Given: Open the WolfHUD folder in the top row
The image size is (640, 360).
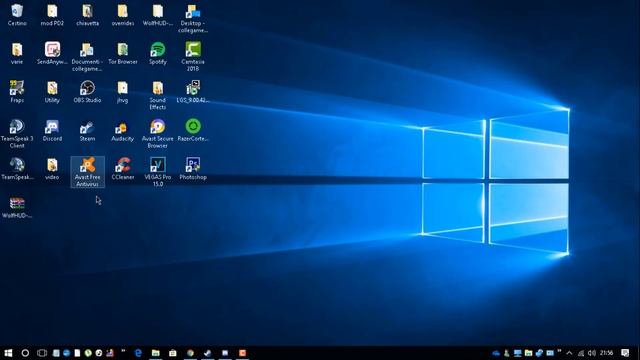Looking at the screenshot, I should pos(158,15).
